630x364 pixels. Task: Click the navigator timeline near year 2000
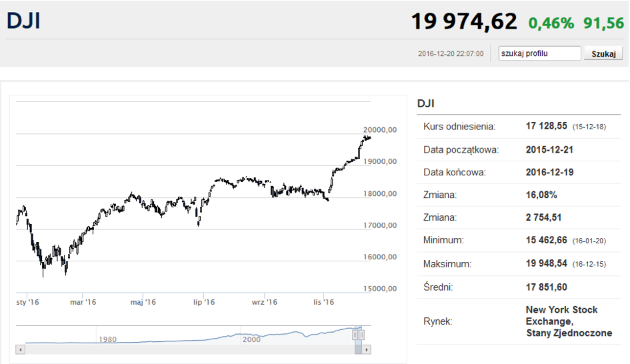tap(251, 339)
